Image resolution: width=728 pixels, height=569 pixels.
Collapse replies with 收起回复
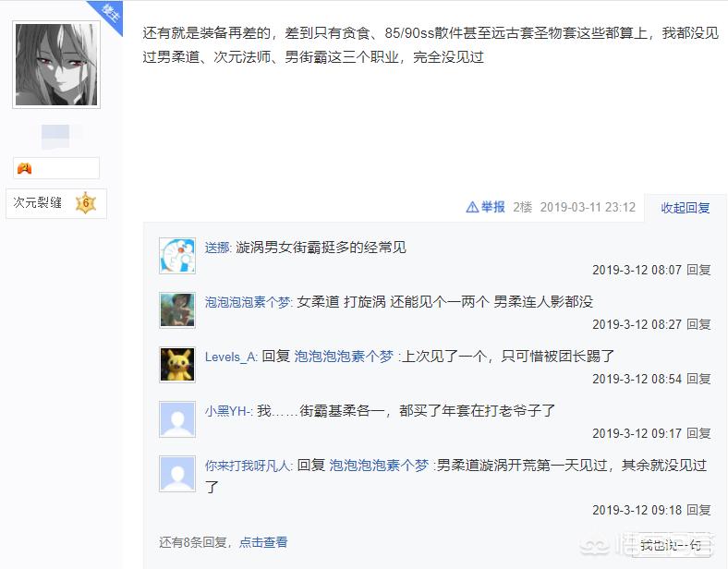coord(686,208)
